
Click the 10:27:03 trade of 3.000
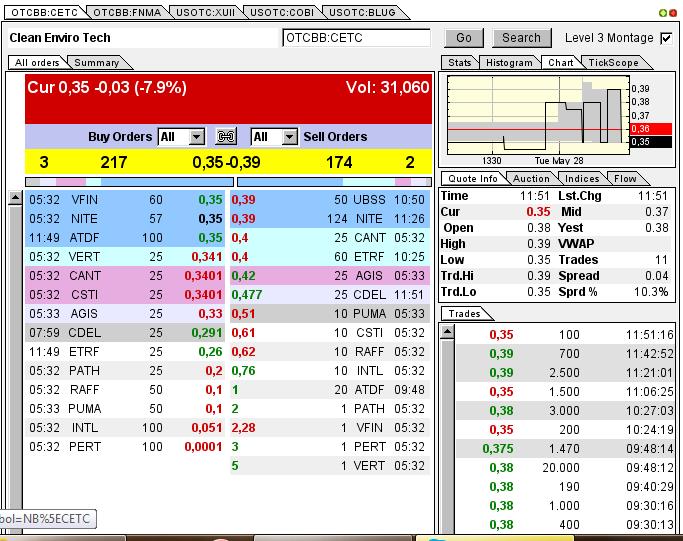coord(565,411)
